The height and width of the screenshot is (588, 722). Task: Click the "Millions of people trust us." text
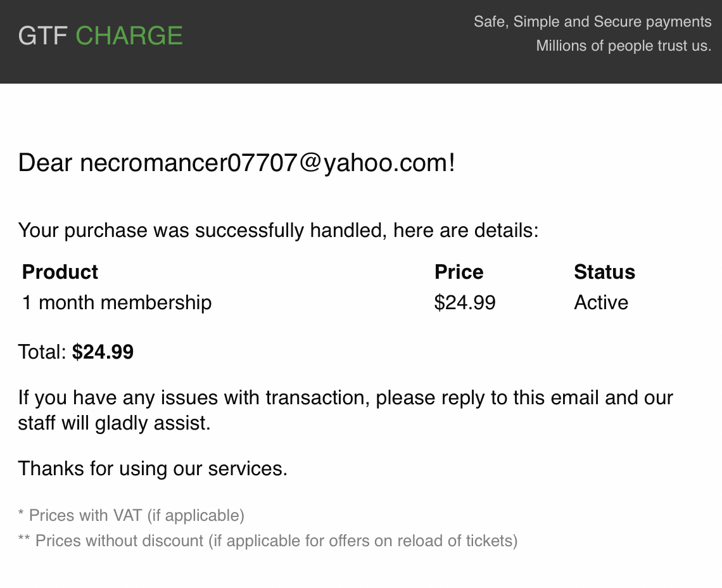tap(623, 46)
